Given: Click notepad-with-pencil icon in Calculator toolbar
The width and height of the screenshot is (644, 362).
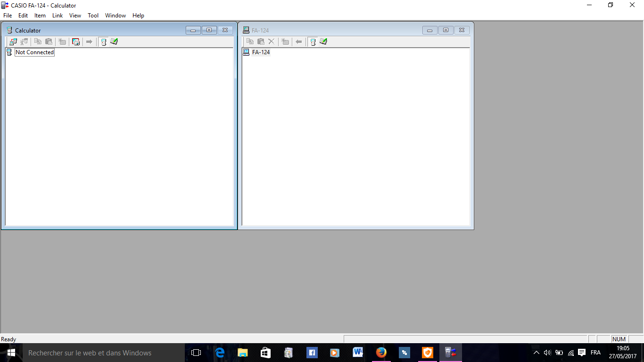Looking at the screenshot, I should click(114, 42).
